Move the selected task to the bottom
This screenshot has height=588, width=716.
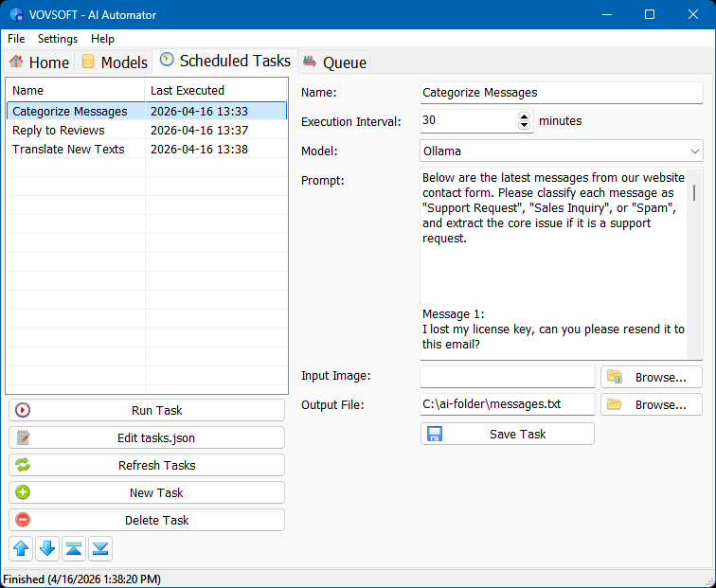point(100,548)
